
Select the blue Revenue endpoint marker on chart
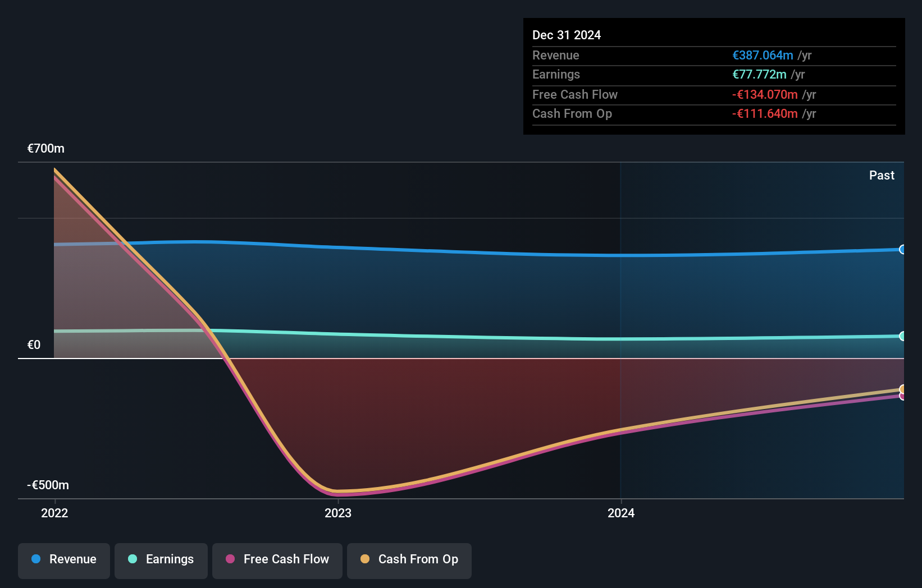(902, 250)
